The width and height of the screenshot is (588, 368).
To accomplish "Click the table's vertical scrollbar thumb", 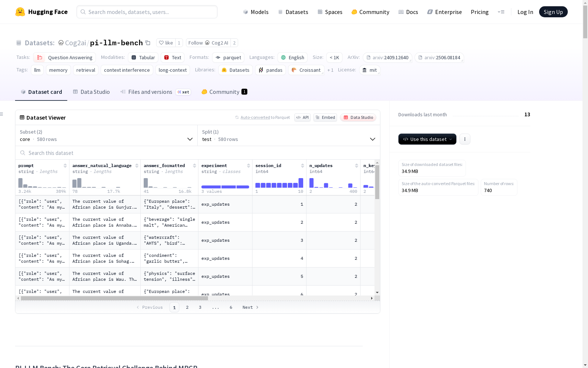I will coord(377,182).
